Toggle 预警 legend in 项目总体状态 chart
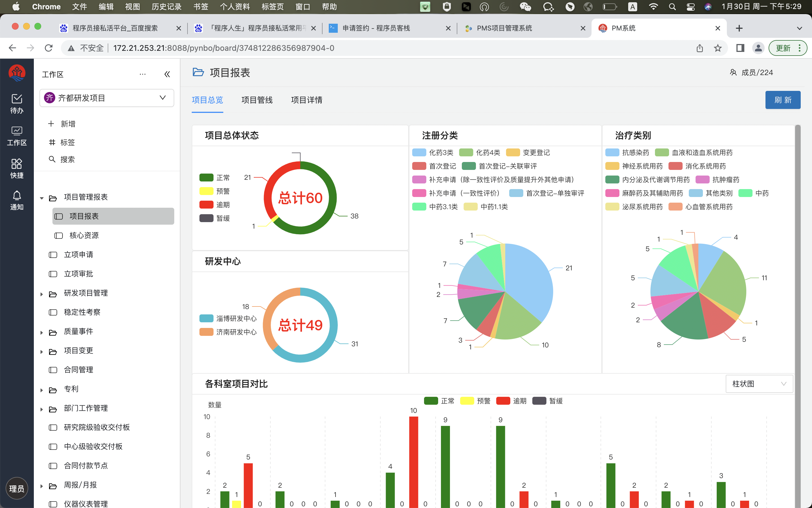Image resolution: width=812 pixels, height=508 pixels. click(x=215, y=191)
